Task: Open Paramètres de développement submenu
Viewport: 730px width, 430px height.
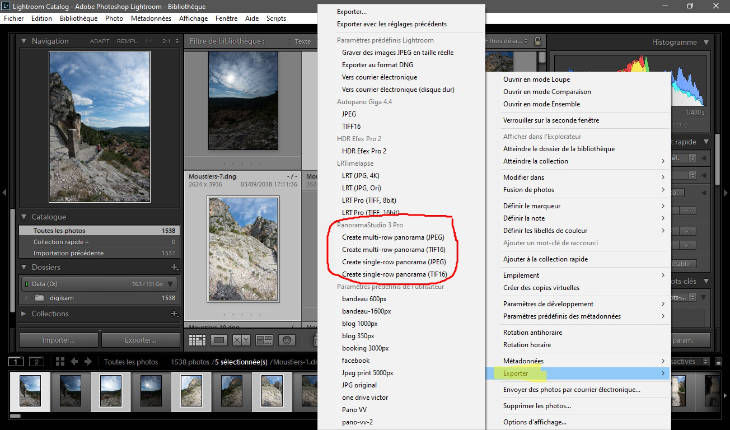Action: (577, 304)
